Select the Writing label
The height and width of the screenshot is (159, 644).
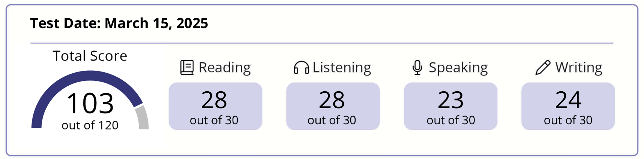coord(579,68)
